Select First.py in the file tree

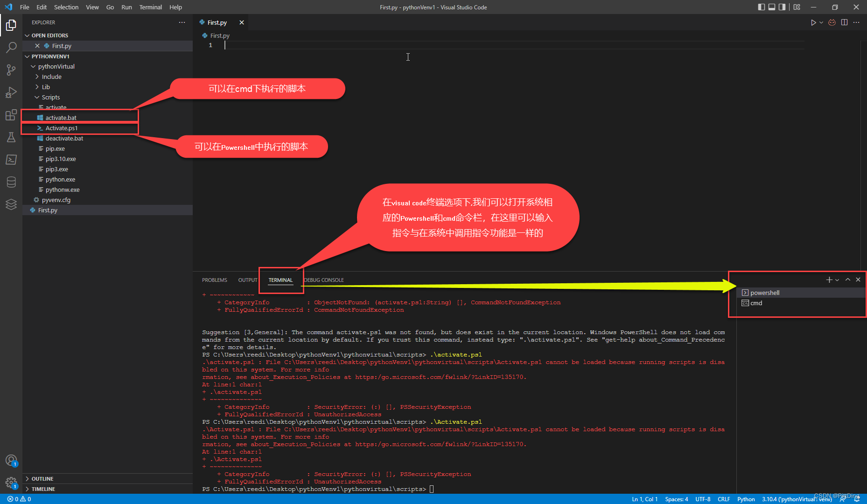[x=107, y=210]
